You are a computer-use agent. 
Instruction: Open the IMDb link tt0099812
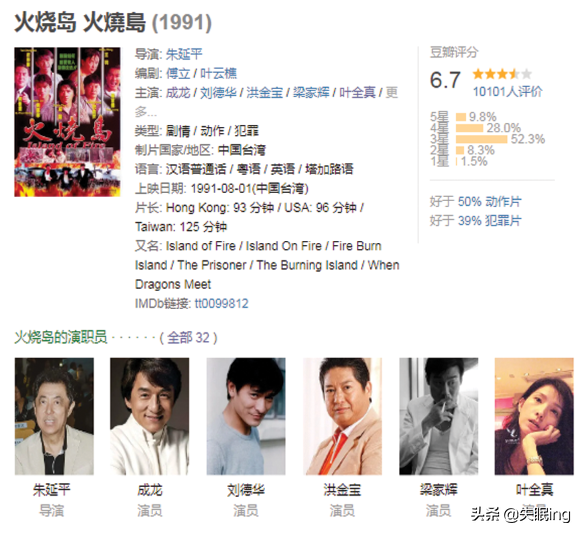coord(222,303)
